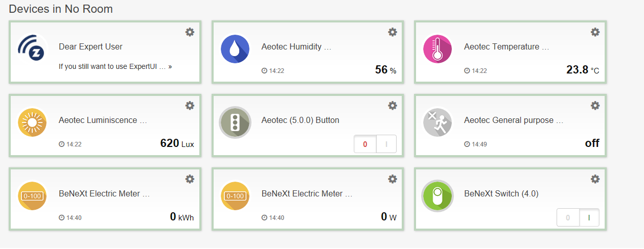This screenshot has height=249, width=644.
Task: Open settings gear for Aeotec Humidity
Action: coord(393,32)
